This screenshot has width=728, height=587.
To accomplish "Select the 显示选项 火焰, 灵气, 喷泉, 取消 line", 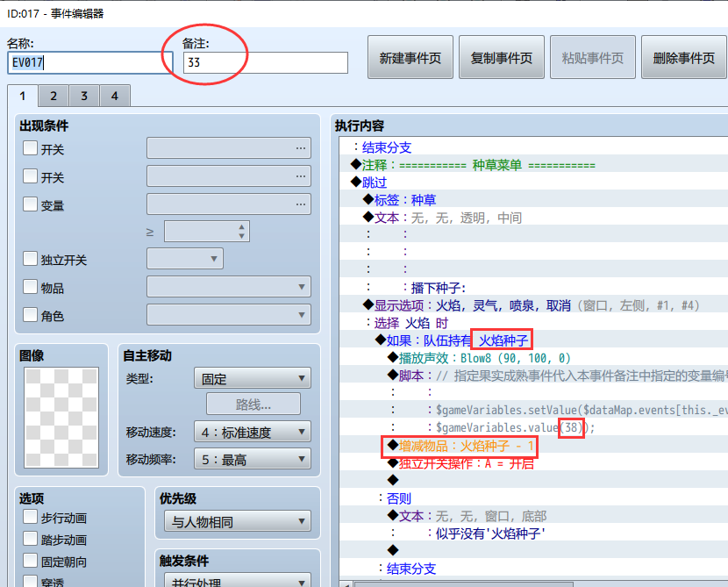I will click(x=532, y=305).
